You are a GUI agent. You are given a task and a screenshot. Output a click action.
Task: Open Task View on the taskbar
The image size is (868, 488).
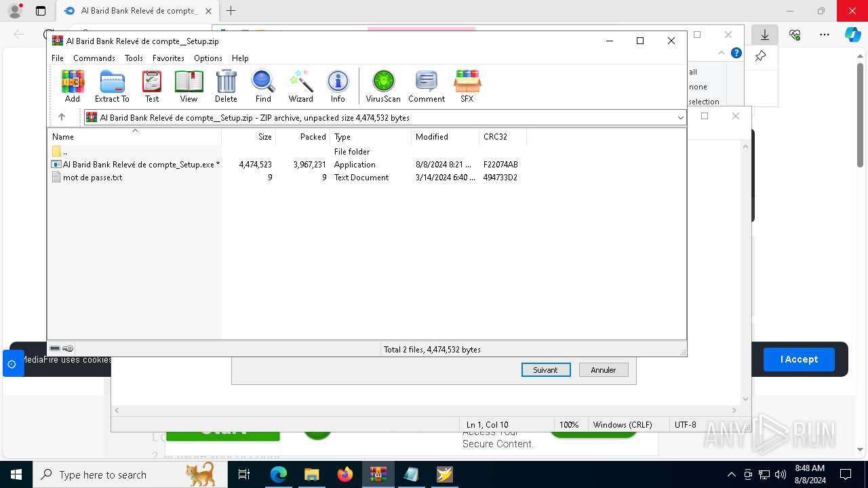tap(244, 474)
